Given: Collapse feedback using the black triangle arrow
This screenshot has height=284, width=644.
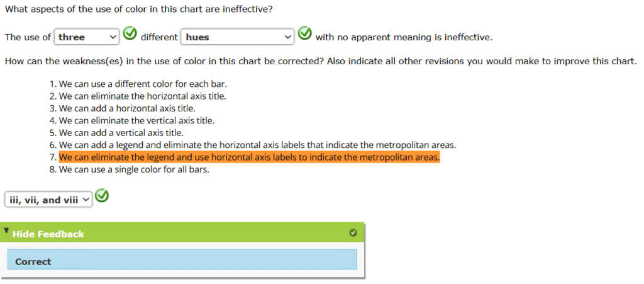Looking at the screenshot, I should tap(6, 231).
